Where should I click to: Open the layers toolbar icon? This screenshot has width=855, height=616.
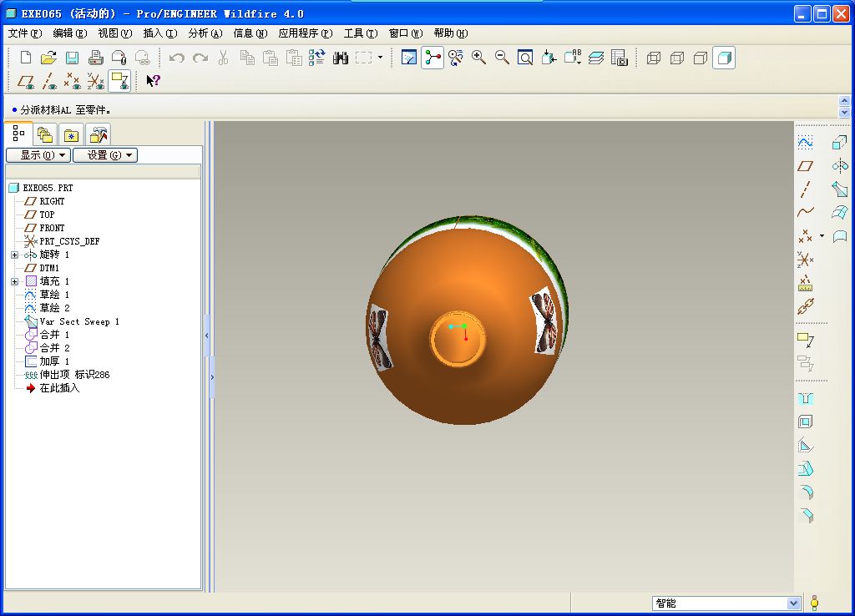596,58
